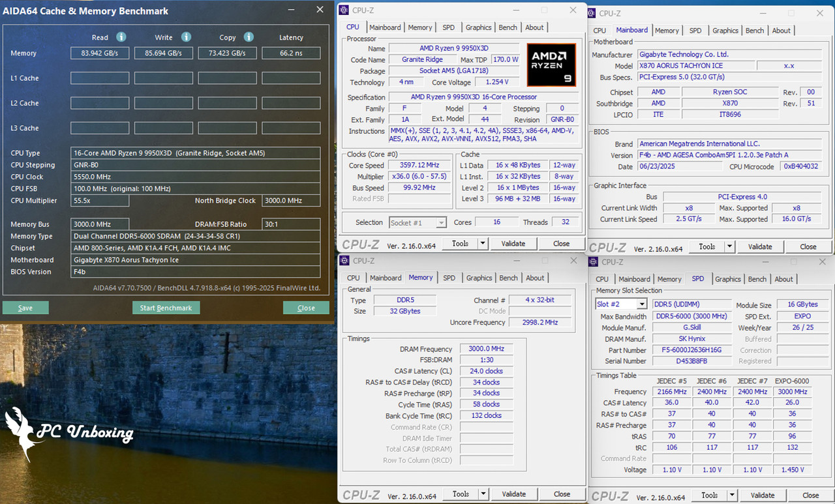Click the DRAM Frequency 3000.0 MHz value
The width and height of the screenshot is (835, 504).
(487, 349)
